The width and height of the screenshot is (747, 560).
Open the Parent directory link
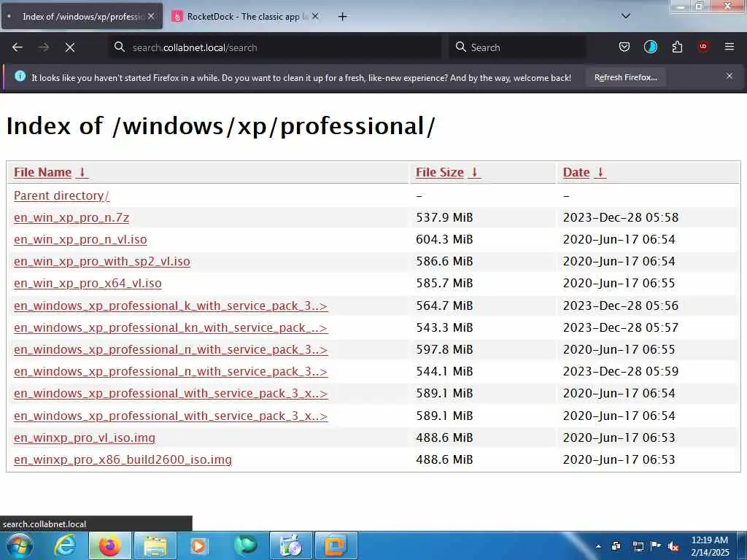pyautogui.click(x=61, y=195)
